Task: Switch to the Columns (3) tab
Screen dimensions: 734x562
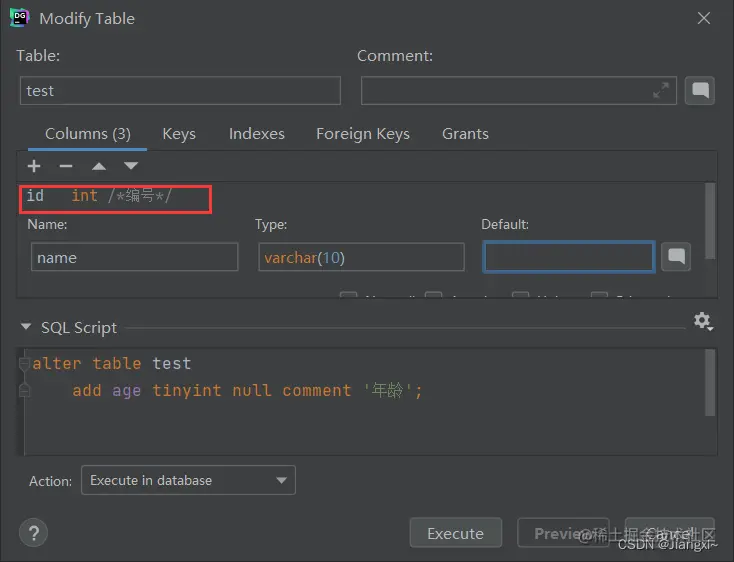Action: [x=88, y=134]
